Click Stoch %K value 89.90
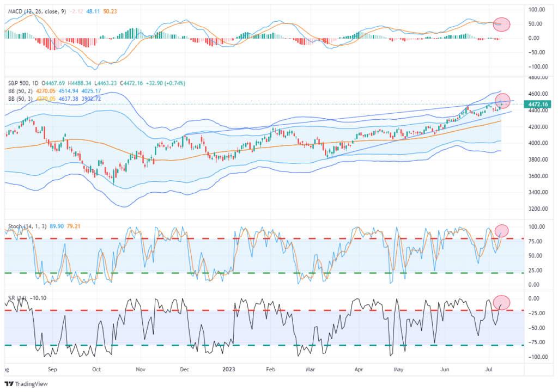The height and width of the screenshot is (392, 558). pyautogui.click(x=57, y=226)
